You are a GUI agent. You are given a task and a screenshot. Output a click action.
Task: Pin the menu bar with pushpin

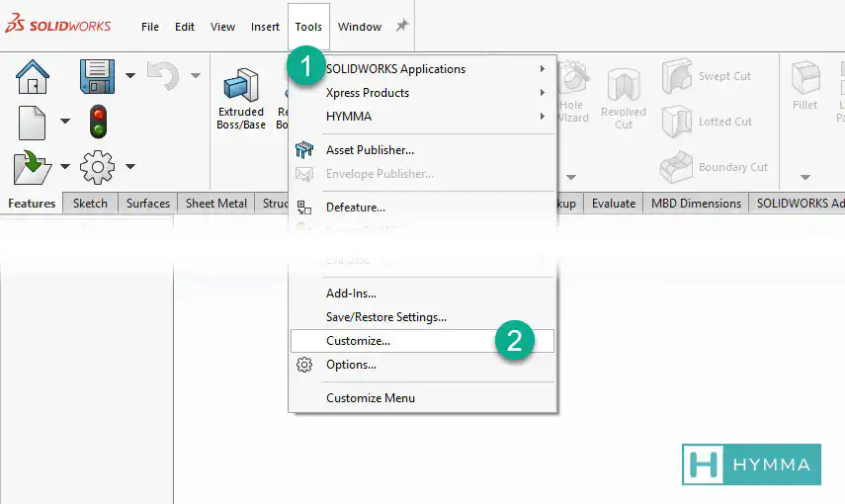tap(402, 27)
